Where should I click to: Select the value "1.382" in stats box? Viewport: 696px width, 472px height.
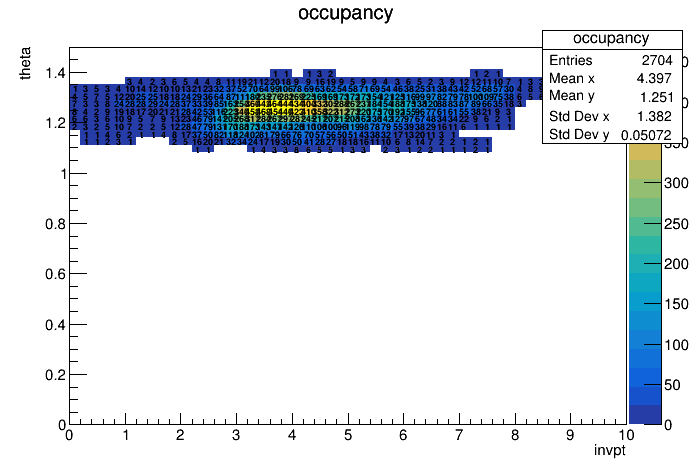click(x=654, y=116)
